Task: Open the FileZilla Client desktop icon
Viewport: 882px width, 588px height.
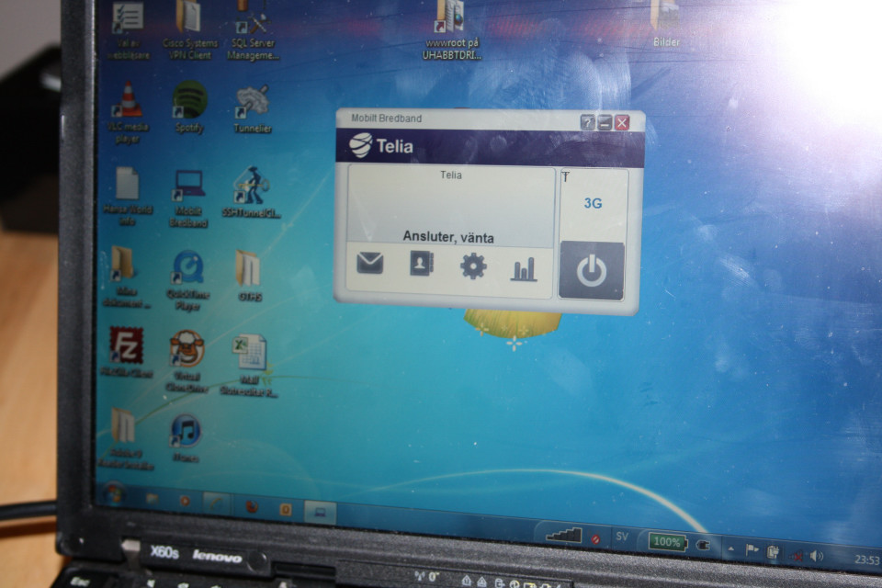Action: coord(126,346)
